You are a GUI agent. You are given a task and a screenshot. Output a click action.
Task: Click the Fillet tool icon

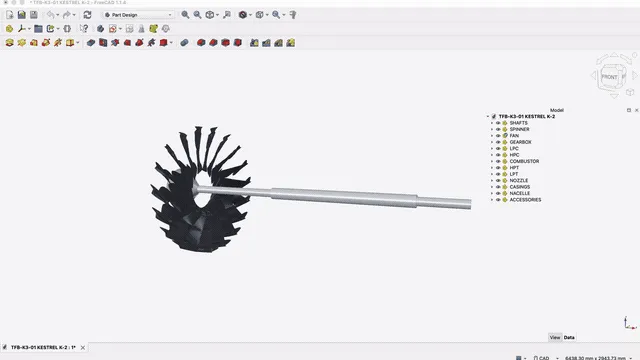(201, 42)
